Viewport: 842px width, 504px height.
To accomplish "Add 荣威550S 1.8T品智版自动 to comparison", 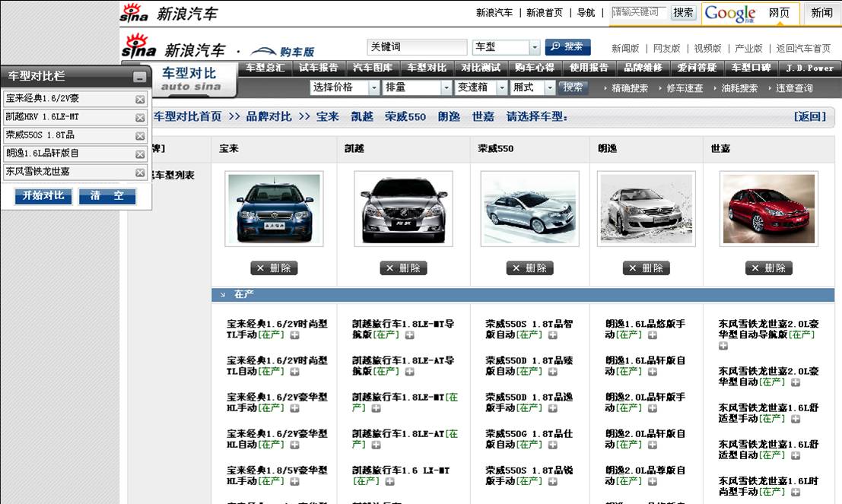I will (552, 335).
